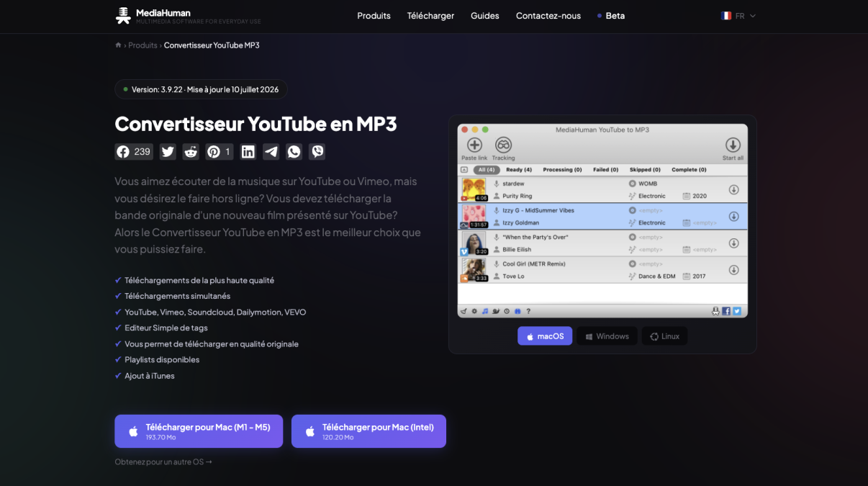Share the page via WhatsApp
This screenshot has height=486, width=868.
click(294, 151)
